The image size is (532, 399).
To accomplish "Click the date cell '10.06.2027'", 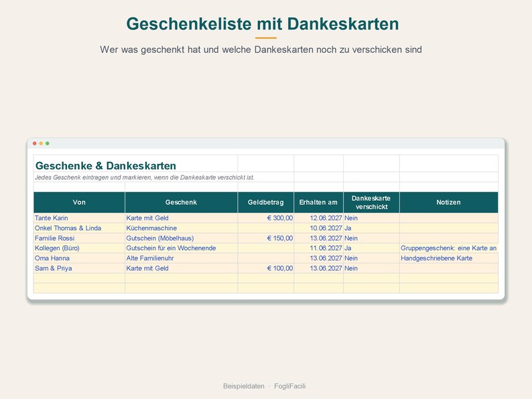I will point(318,228).
